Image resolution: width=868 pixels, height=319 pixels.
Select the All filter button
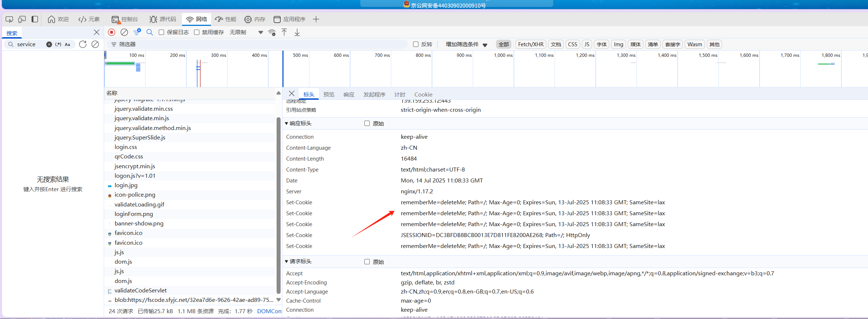(x=504, y=44)
